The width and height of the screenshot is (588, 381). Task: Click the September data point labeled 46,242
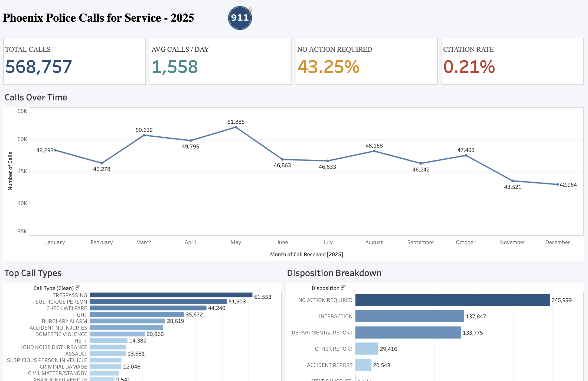coord(421,163)
